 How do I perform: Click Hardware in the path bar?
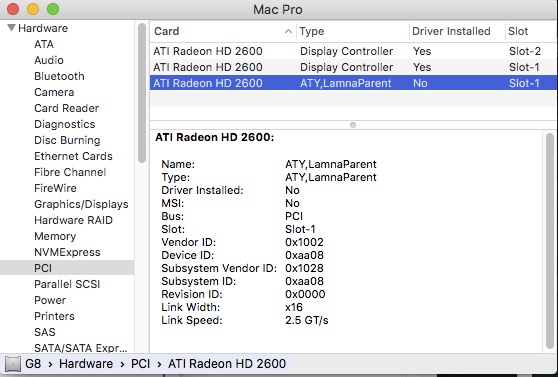tap(86, 364)
